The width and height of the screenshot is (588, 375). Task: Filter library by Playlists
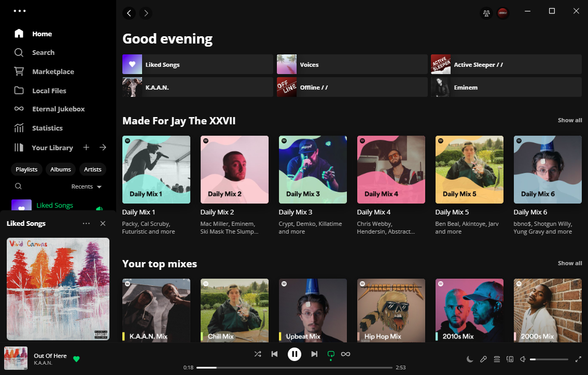(26, 169)
